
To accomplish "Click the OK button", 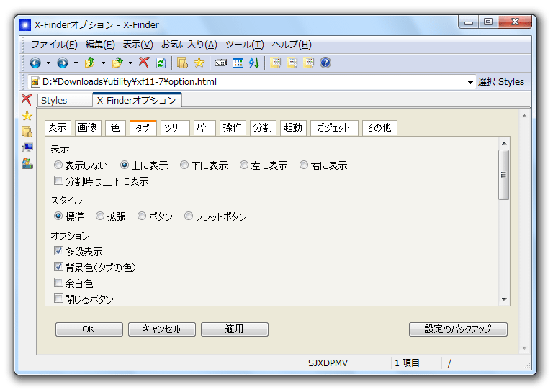I will point(89,329).
